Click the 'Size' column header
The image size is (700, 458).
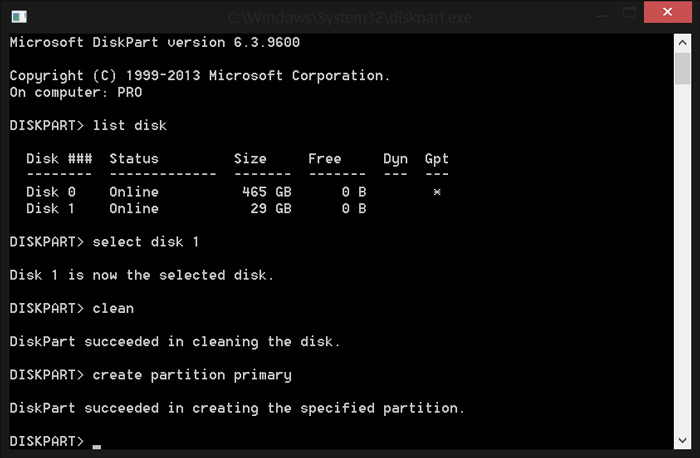point(250,159)
